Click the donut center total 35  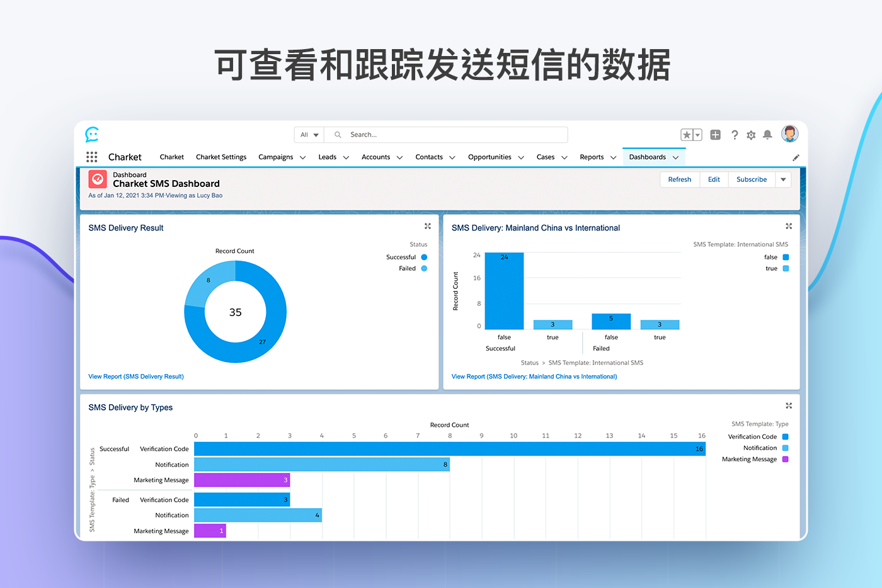pos(236,312)
